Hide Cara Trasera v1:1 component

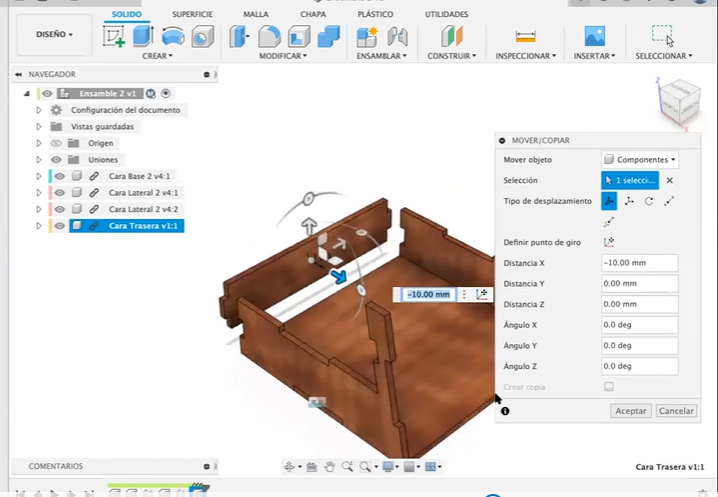pyautogui.click(x=60, y=226)
